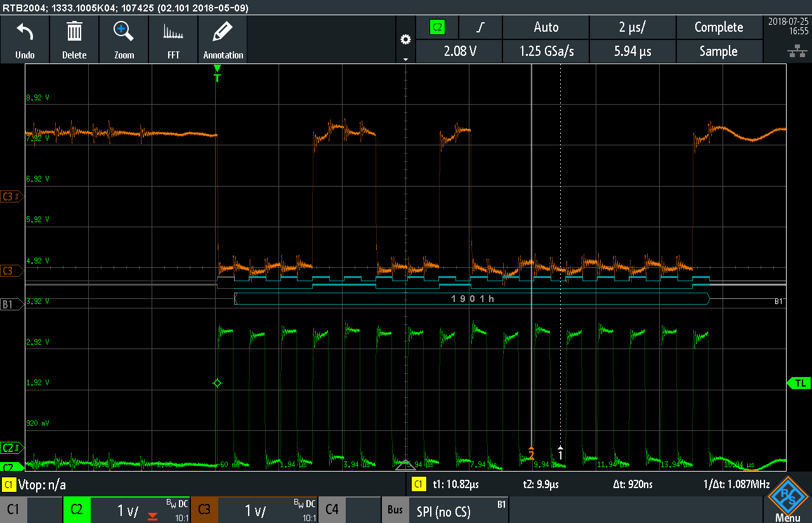Expand the arrow below the gear icon

point(406,59)
